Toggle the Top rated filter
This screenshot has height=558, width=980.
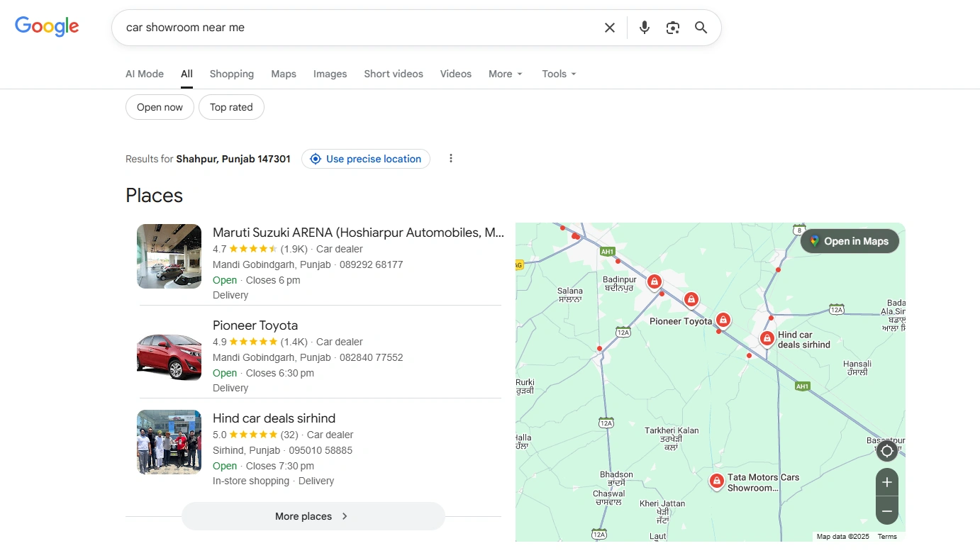click(x=231, y=107)
